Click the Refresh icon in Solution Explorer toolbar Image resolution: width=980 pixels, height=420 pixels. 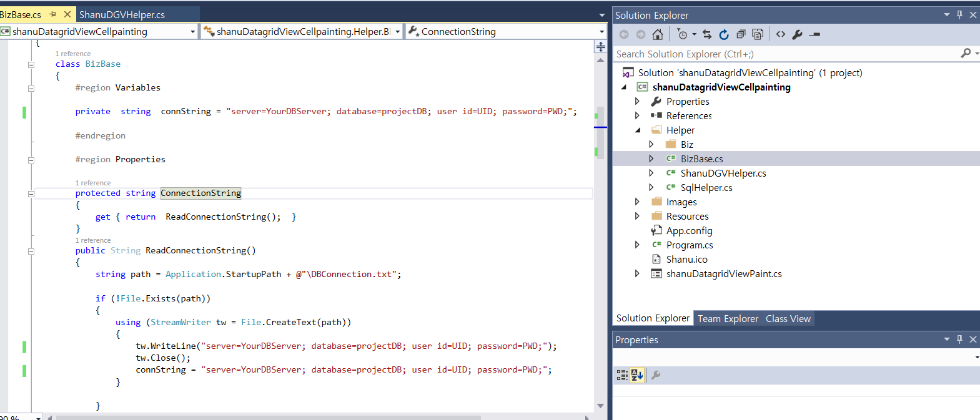click(x=724, y=34)
